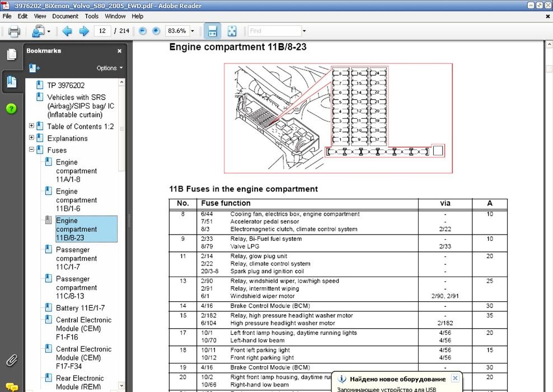Screen dimensions: 553x392
Task: Open the zoom percentage dropdown
Action: tap(193, 31)
